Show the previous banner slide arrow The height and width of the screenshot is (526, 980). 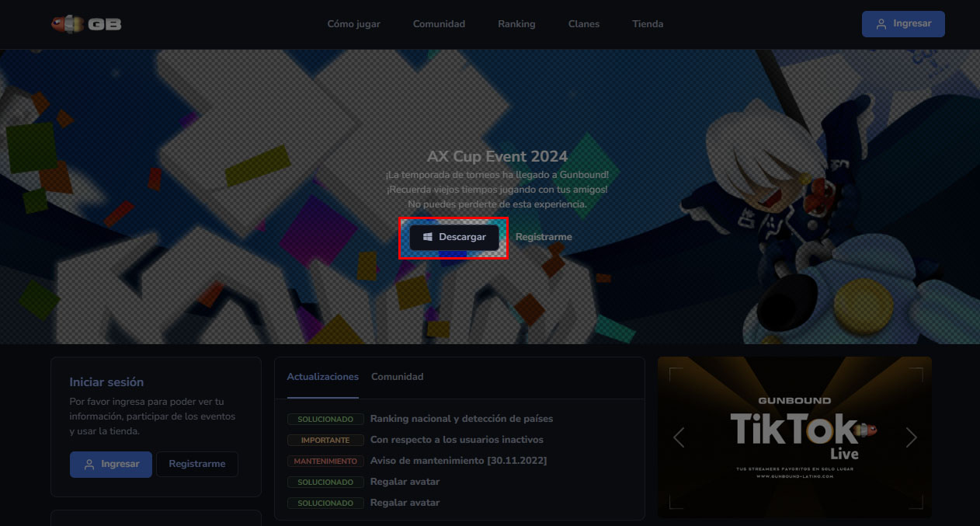[x=678, y=438]
